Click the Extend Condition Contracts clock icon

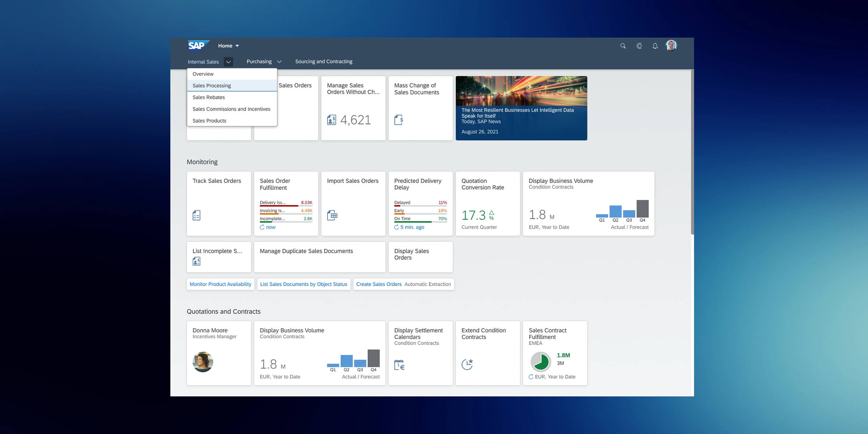click(468, 364)
